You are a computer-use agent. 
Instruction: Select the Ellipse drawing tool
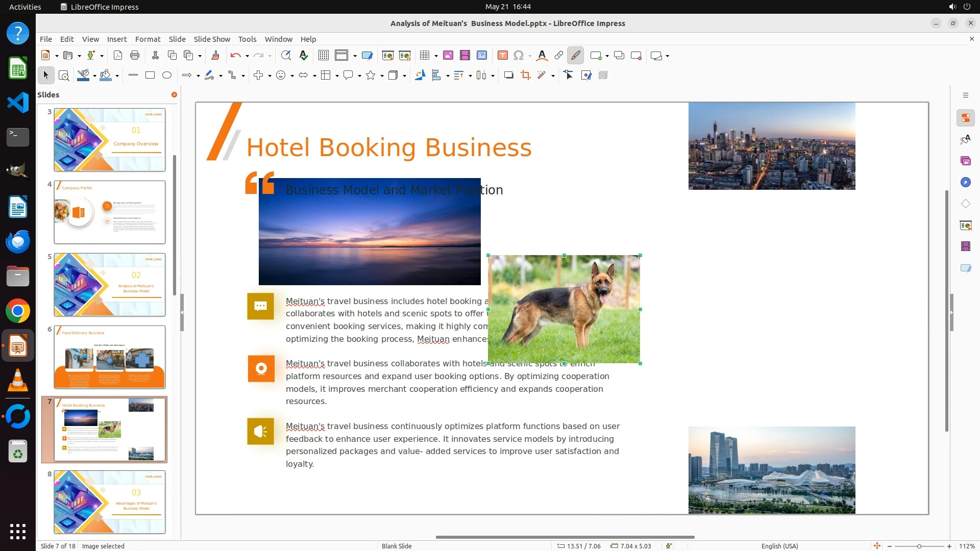tap(166, 76)
